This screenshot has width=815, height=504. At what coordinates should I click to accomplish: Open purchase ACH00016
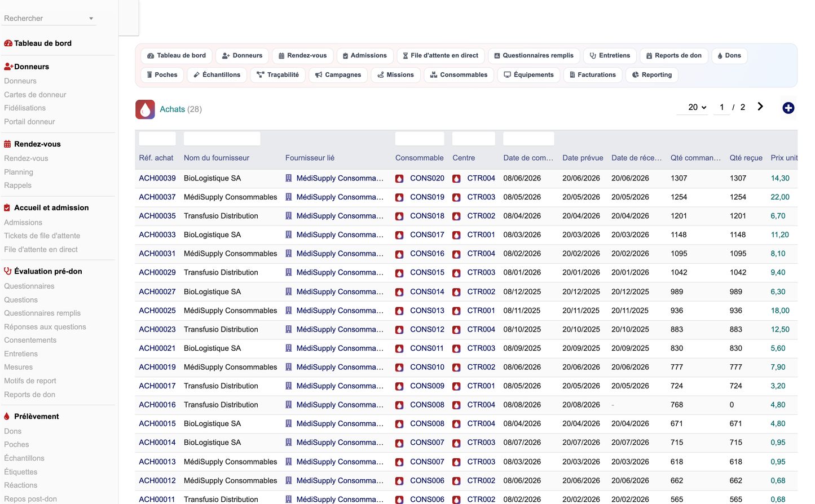(157, 405)
